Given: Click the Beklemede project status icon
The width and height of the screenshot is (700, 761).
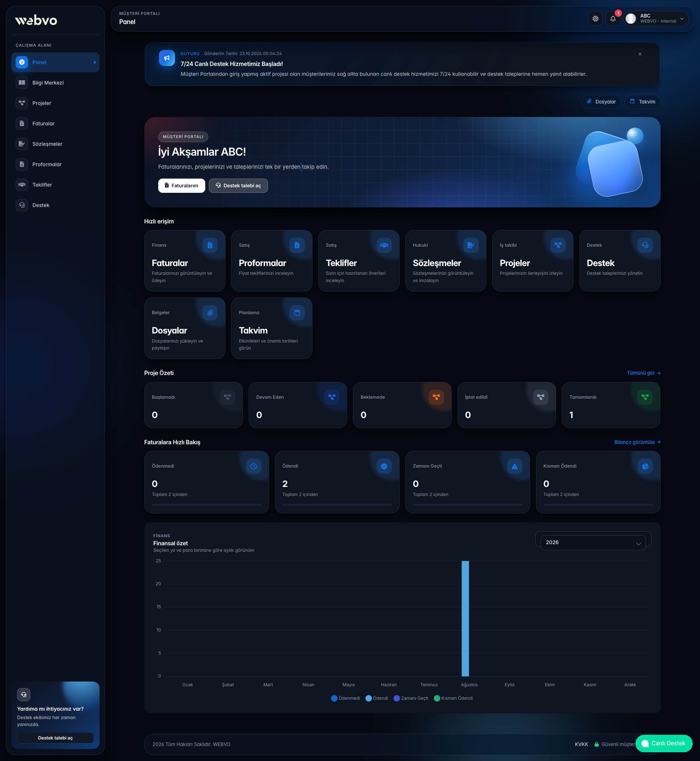Looking at the screenshot, I should coord(436,397).
